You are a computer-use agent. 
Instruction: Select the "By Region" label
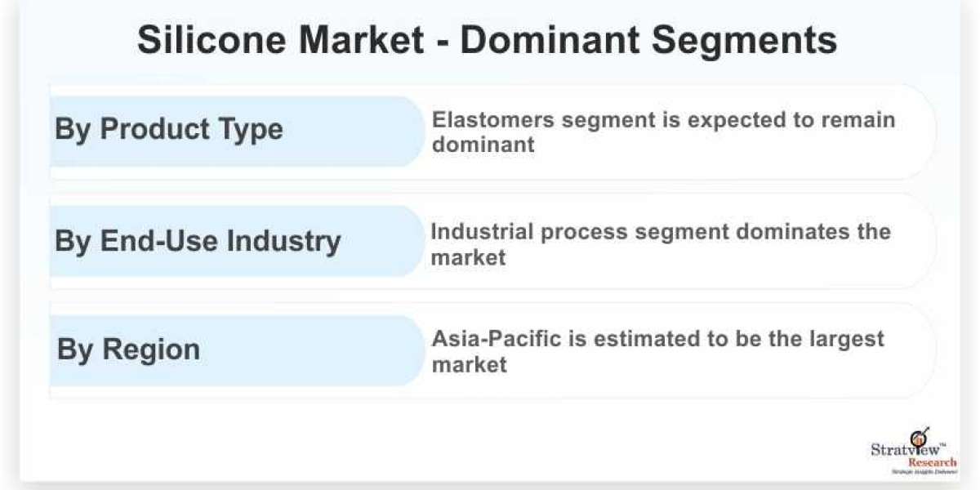(128, 350)
